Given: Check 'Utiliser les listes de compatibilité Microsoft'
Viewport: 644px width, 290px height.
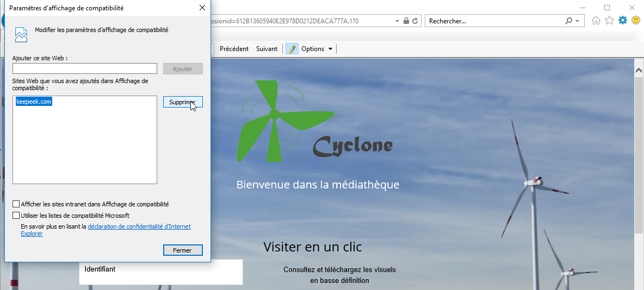Looking at the screenshot, I should point(16,216).
